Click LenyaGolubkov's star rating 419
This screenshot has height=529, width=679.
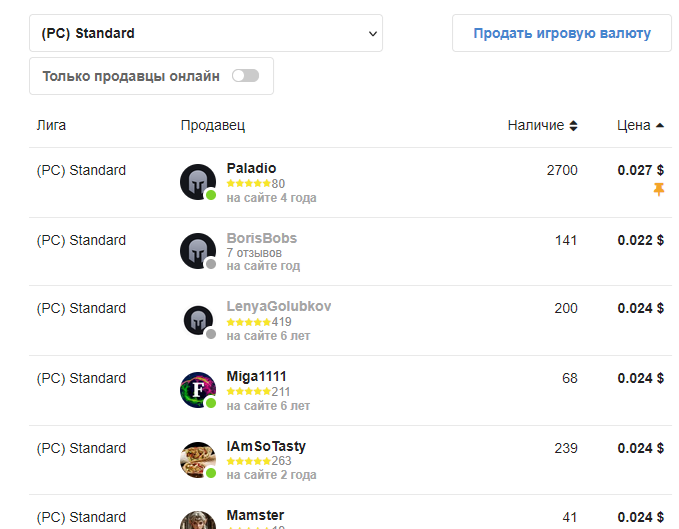tap(259, 322)
